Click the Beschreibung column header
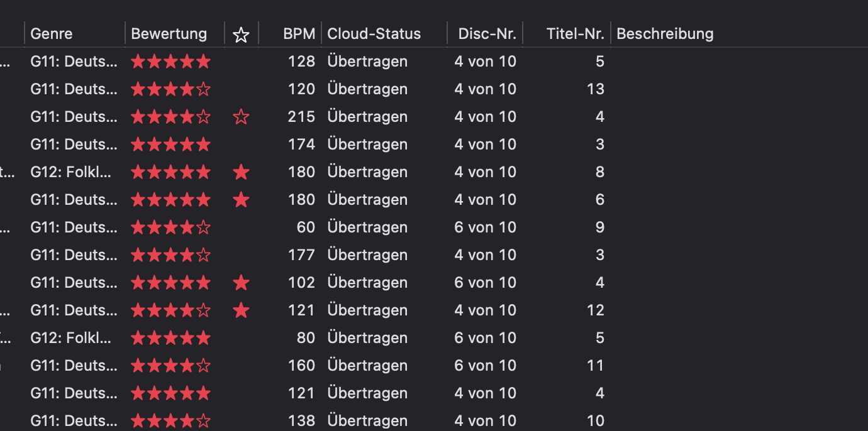The width and height of the screenshot is (868, 431). [x=665, y=34]
